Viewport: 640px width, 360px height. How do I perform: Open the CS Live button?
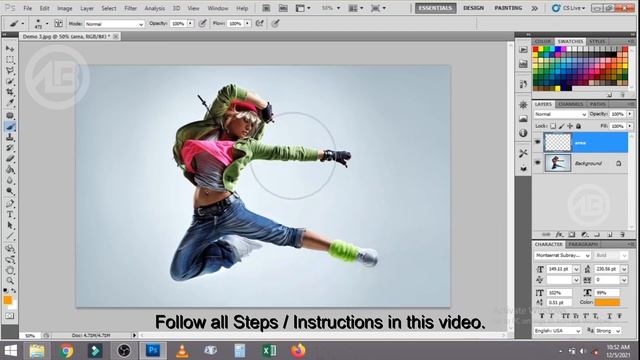(x=569, y=8)
